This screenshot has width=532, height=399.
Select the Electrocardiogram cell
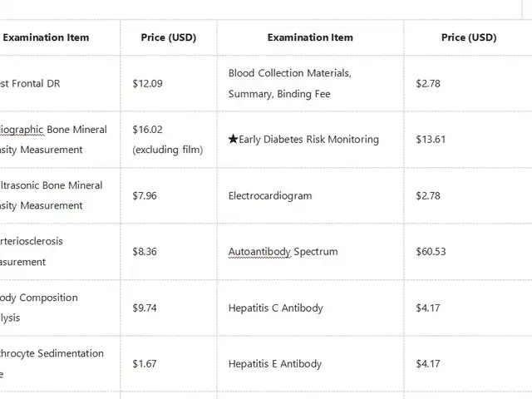(270, 196)
